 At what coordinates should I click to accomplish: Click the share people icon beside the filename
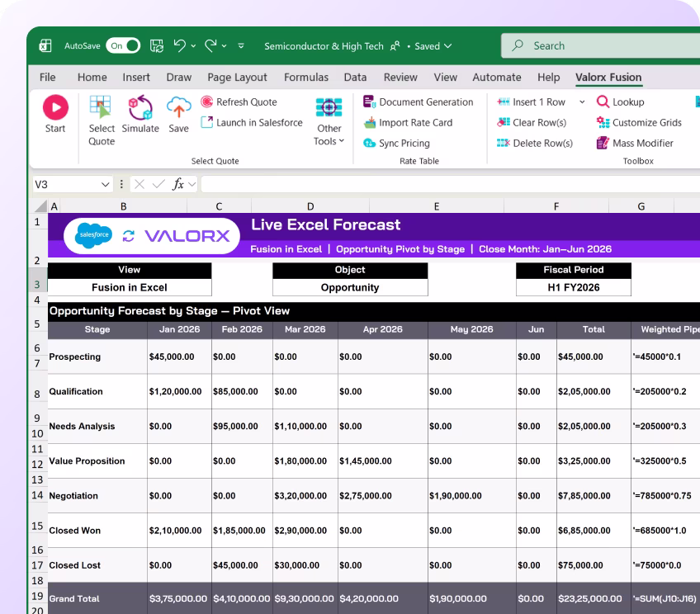[x=395, y=46]
